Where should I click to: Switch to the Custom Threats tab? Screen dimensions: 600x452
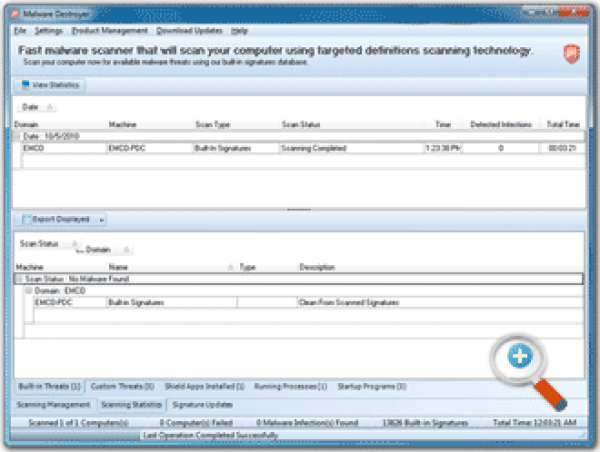pyautogui.click(x=122, y=387)
